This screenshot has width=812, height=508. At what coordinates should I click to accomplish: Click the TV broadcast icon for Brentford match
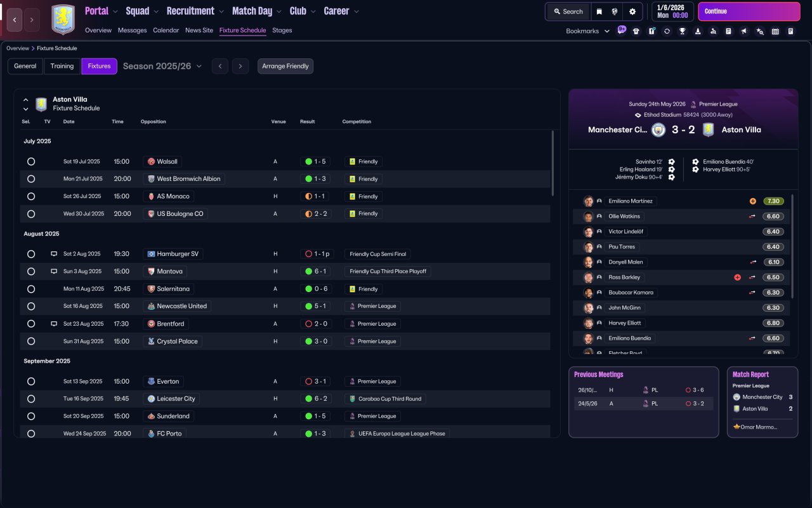54,324
